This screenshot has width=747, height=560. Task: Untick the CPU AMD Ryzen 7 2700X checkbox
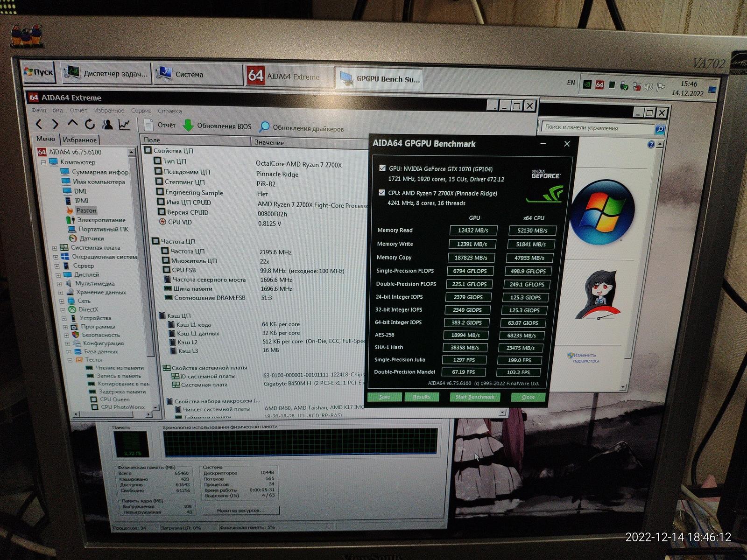click(382, 192)
